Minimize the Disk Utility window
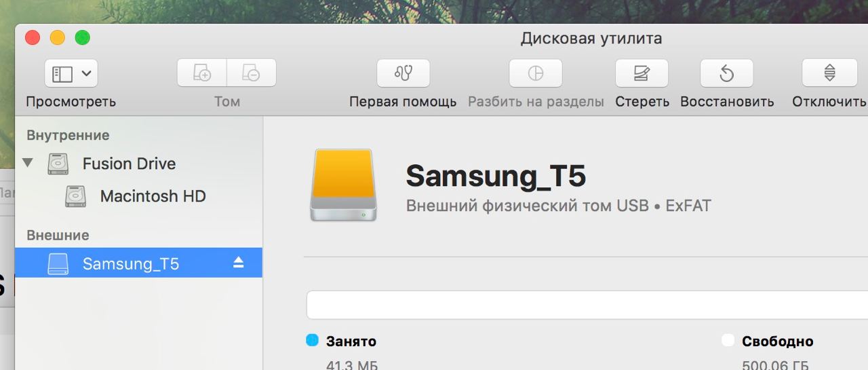This screenshot has height=370, width=868. [58, 38]
